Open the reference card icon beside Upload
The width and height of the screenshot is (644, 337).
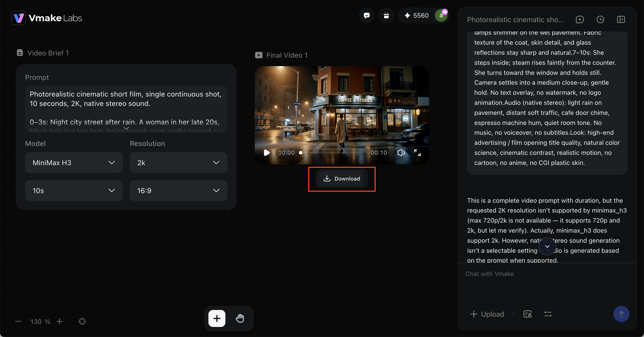527,314
